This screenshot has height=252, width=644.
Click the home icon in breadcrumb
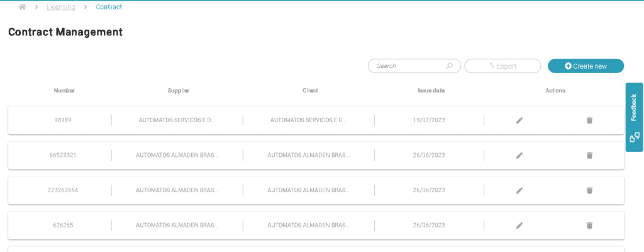pyautogui.click(x=23, y=7)
